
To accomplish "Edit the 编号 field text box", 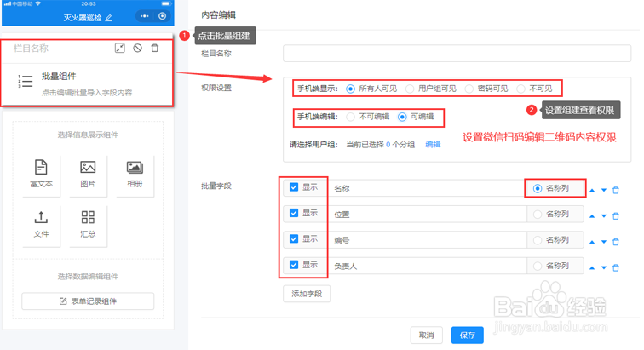I will point(428,240).
